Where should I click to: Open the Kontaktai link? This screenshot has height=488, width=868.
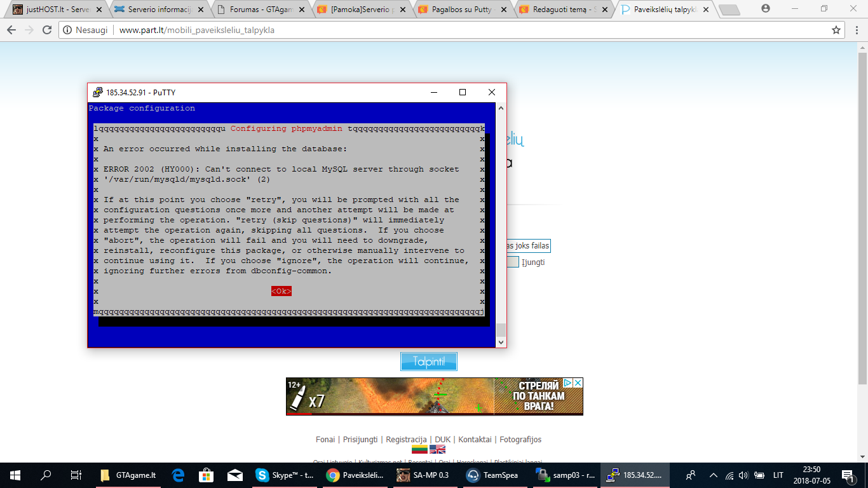pyautogui.click(x=475, y=439)
